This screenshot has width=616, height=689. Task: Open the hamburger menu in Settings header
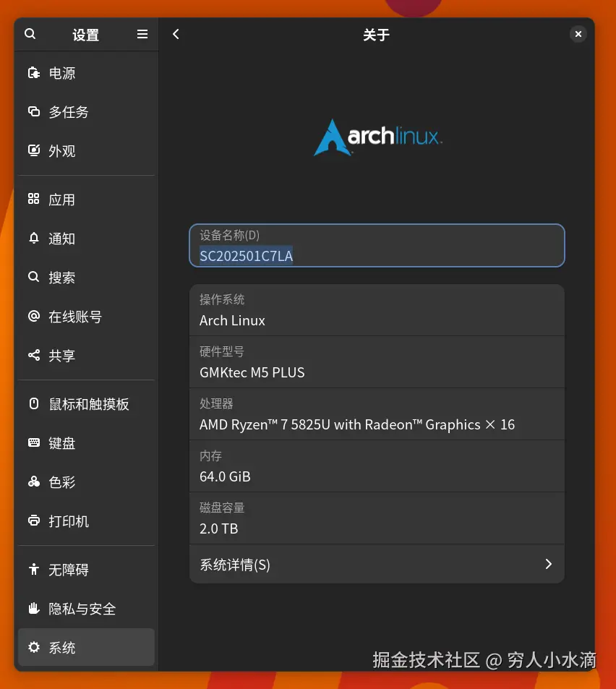(x=142, y=34)
